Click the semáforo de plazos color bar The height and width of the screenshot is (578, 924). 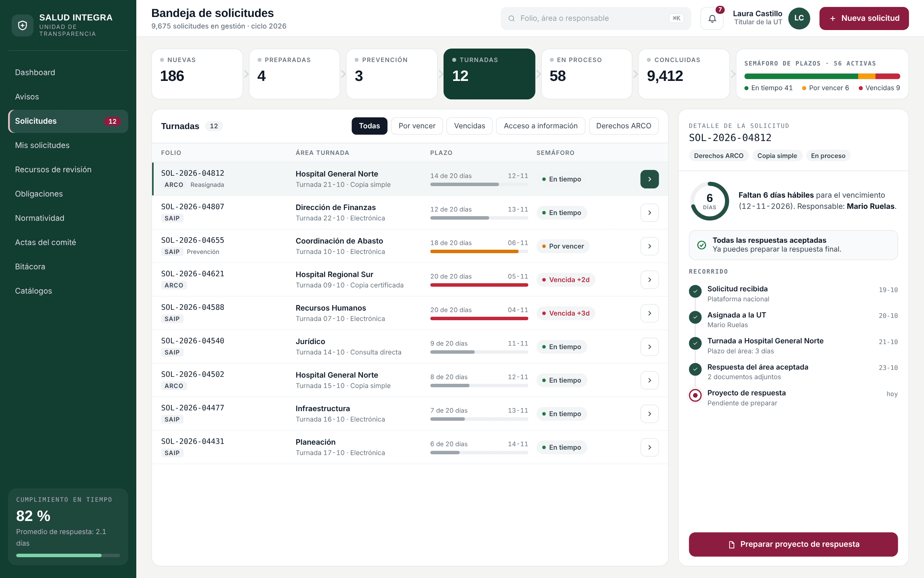coord(822,76)
